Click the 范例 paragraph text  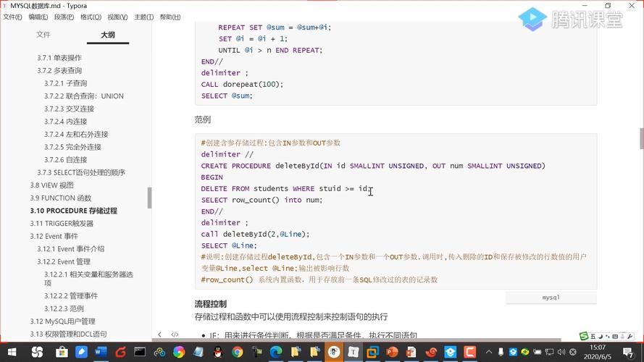pos(203,119)
